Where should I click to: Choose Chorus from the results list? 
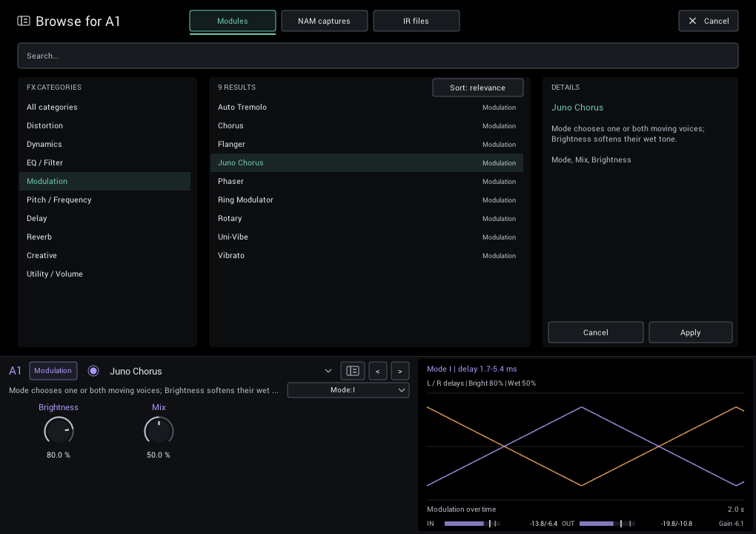pyautogui.click(x=366, y=125)
